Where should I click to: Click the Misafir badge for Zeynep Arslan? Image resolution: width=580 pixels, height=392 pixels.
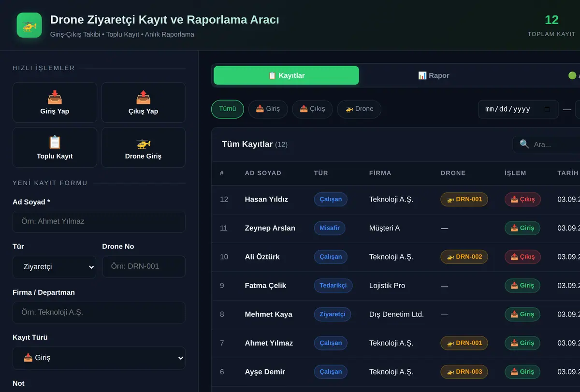330,228
